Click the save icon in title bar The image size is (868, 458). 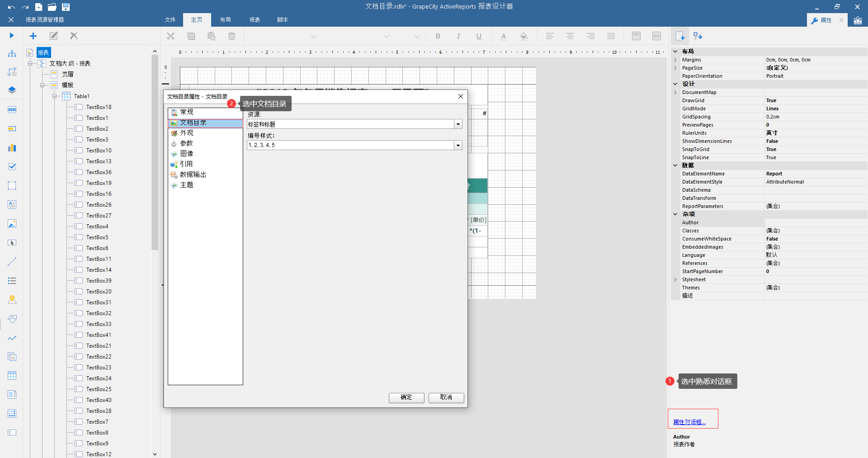66,7
